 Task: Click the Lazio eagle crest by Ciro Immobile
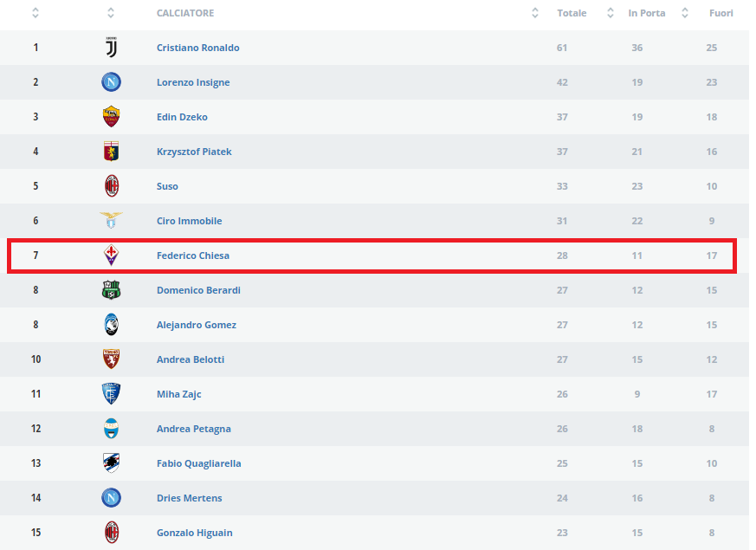(x=112, y=220)
